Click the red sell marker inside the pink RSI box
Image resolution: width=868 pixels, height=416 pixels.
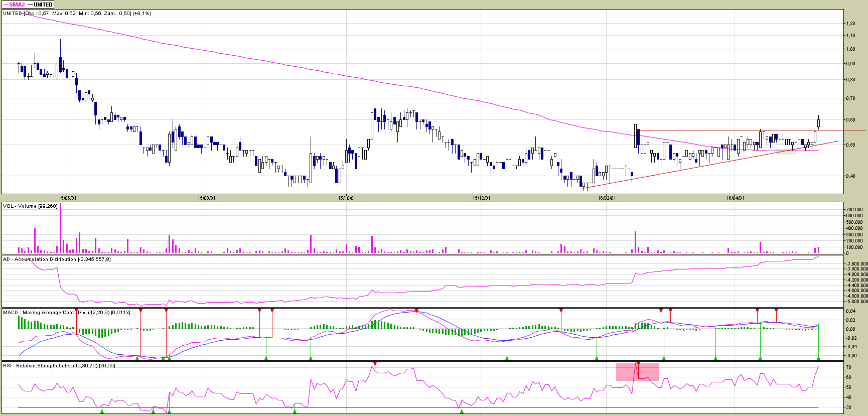[638, 363]
